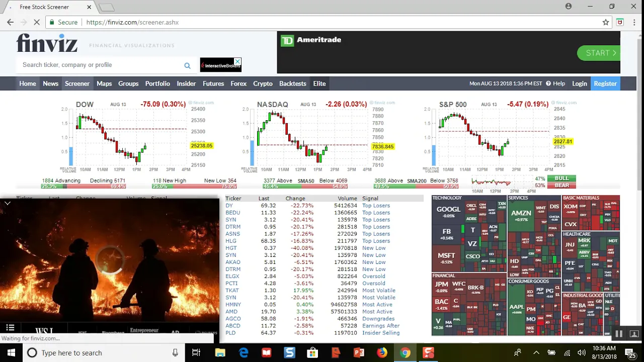Open the Forex menu item
The height and width of the screenshot is (362, 644).
(x=238, y=83)
